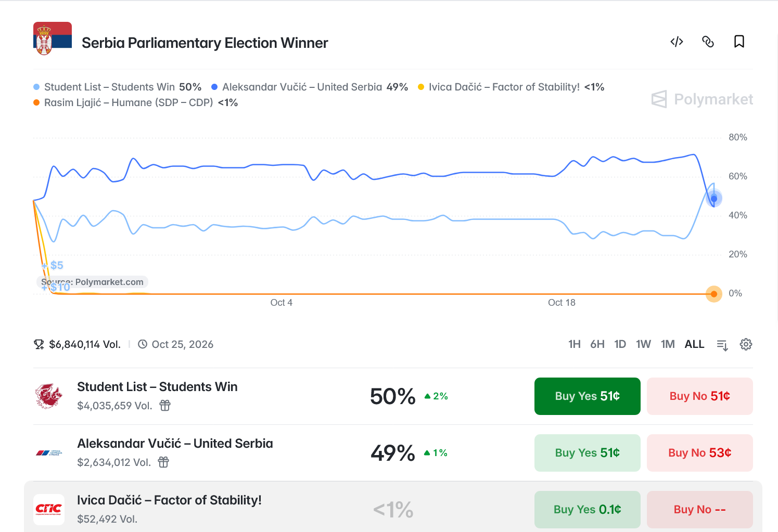
Task: Toggle Student List legend series
Action: click(118, 87)
